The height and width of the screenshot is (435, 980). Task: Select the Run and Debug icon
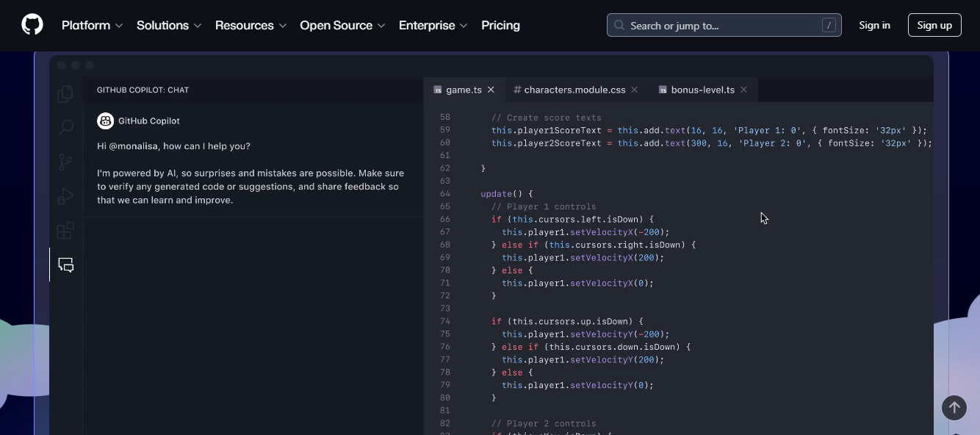click(65, 196)
